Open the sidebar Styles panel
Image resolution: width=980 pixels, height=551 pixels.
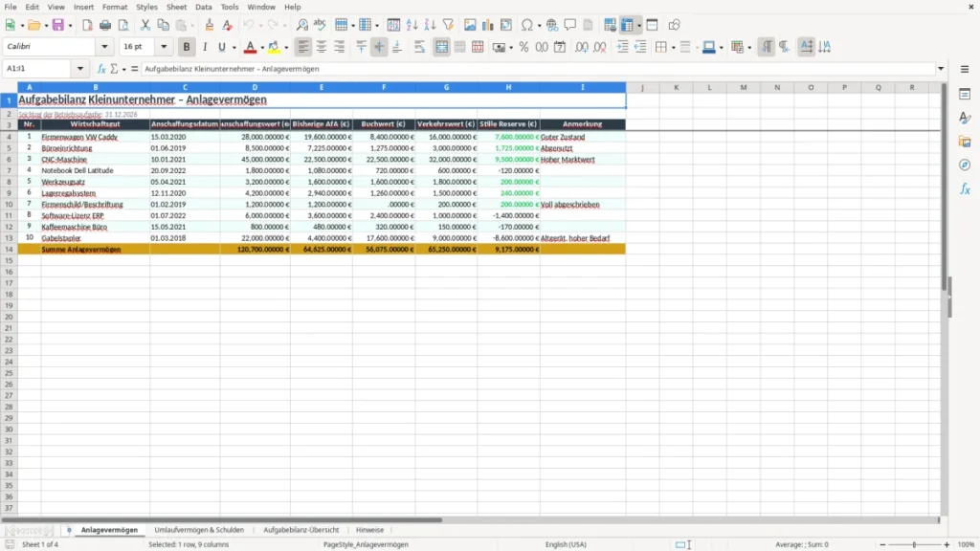965,118
